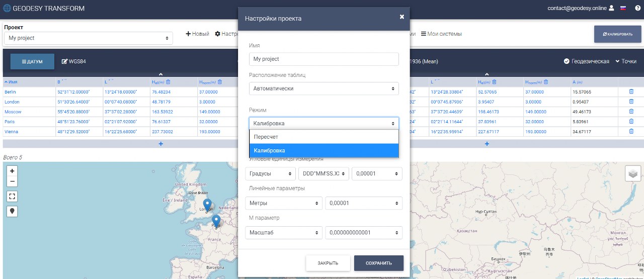Click the Vienna name cell
This screenshot has width=644, height=279.
tap(29, 131)
